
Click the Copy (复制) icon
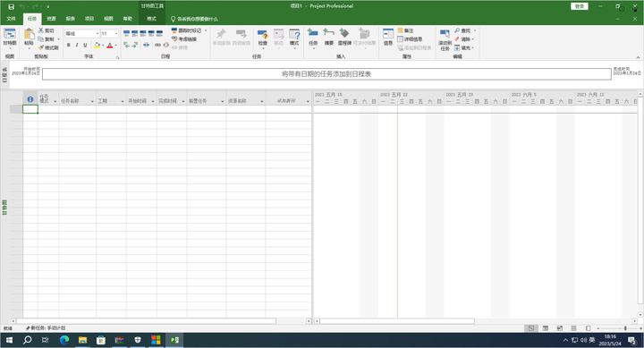[41, 39]
